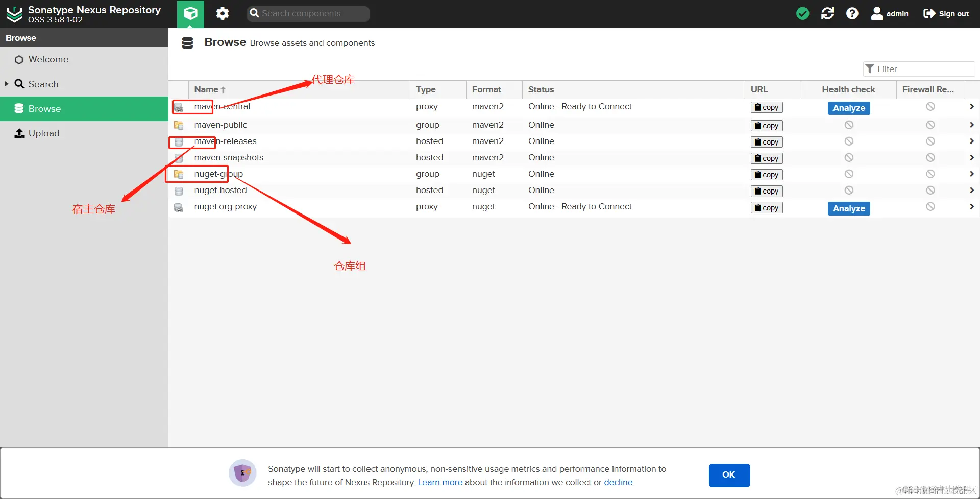Open the maven-public repository row
Image resolution: width=980 pixels, height=499 pixels.
pos(574,125)
